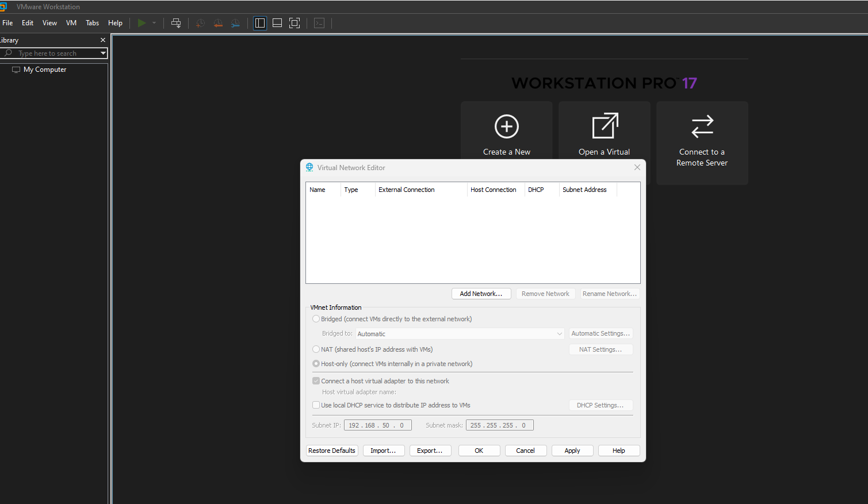Screen dimensions: 868x504
Task: Click the Apply button
Action: 572,451
